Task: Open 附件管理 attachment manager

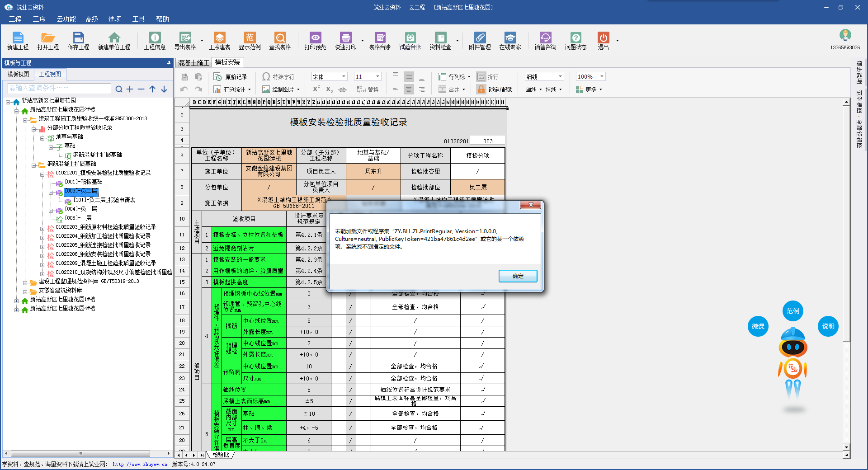Action: tap(480, 40)
